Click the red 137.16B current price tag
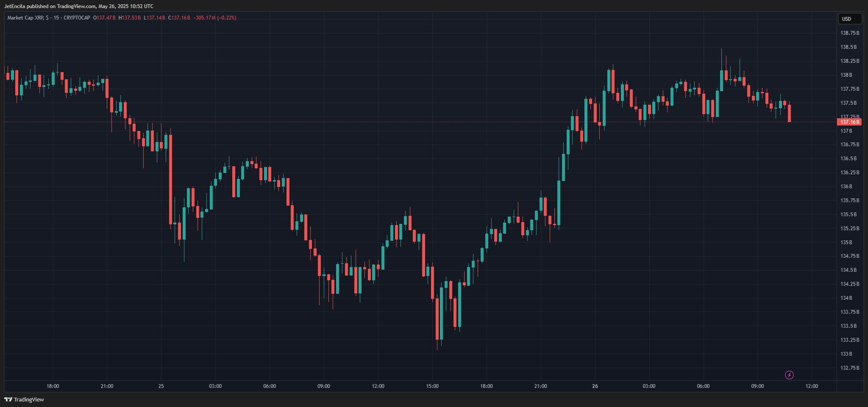Image resolution: width=868 pixels, height=407 pixels. (x=849, y=122)
